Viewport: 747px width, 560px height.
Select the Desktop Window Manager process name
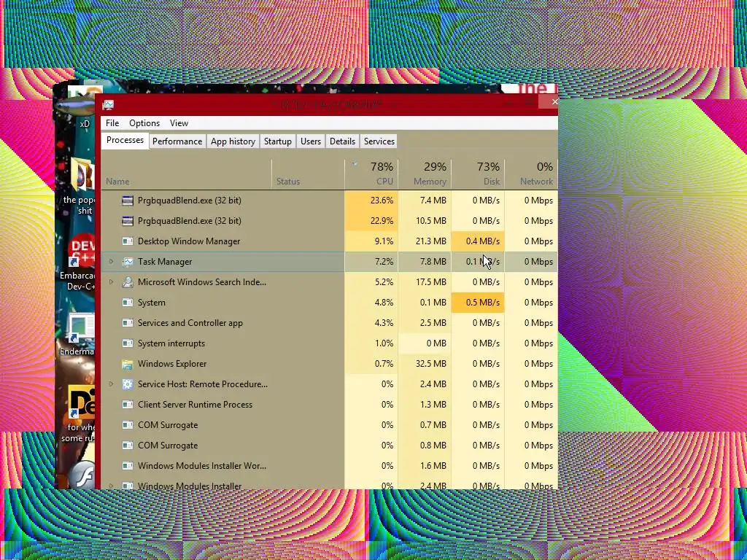189,241
